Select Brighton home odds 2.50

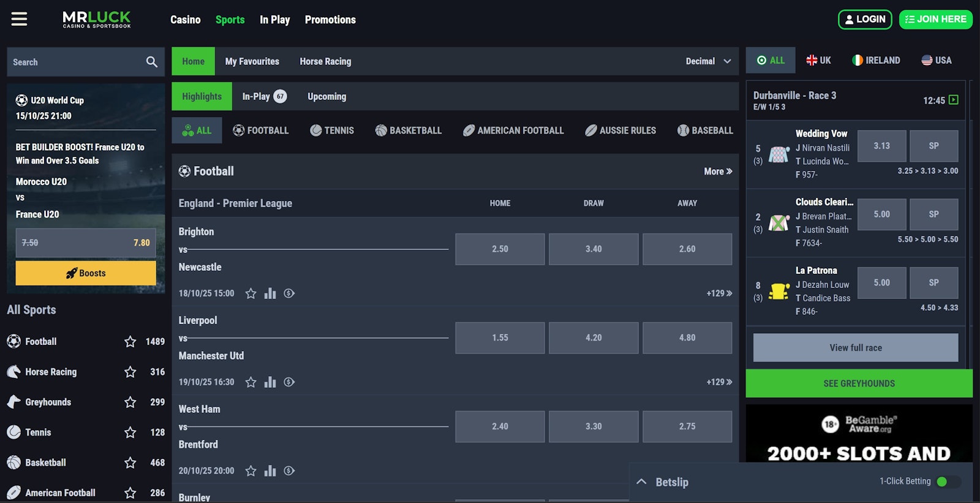[x=499, y=249]
